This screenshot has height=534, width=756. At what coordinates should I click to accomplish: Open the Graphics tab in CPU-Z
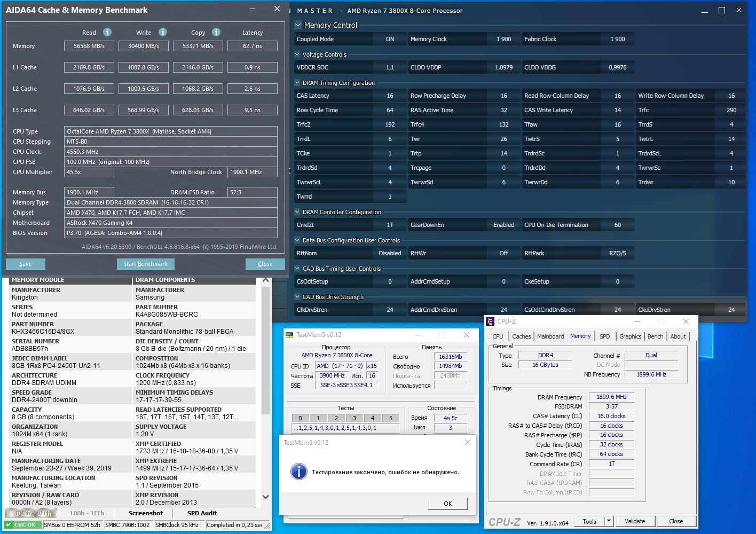[631, 336]
